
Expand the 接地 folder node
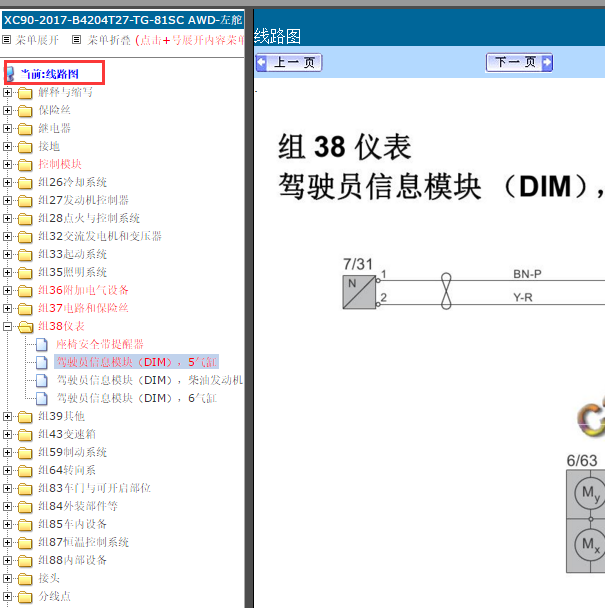point(7,146)
